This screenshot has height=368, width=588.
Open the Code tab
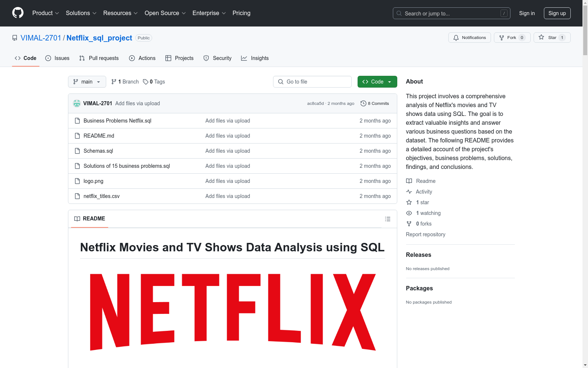26,58
